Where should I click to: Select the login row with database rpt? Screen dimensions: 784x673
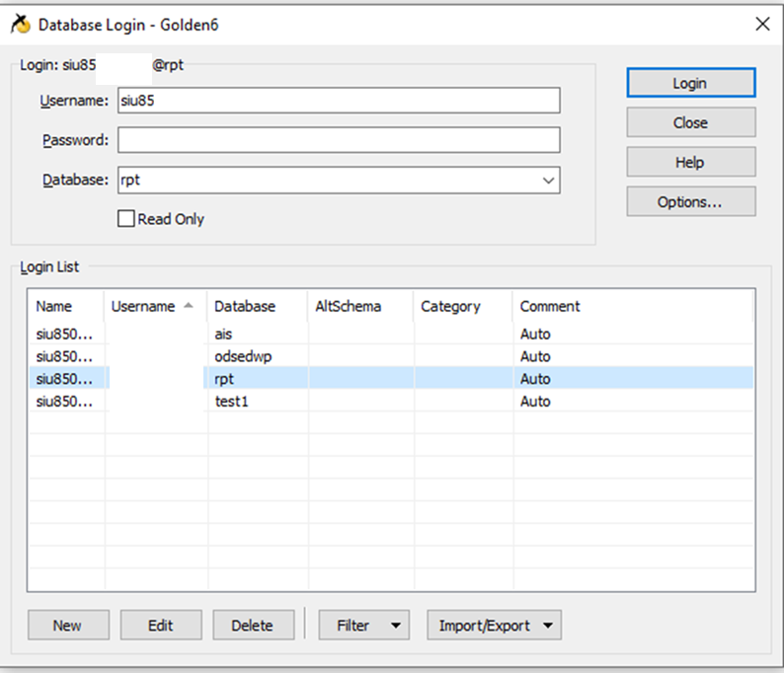[x=391, y=379]
